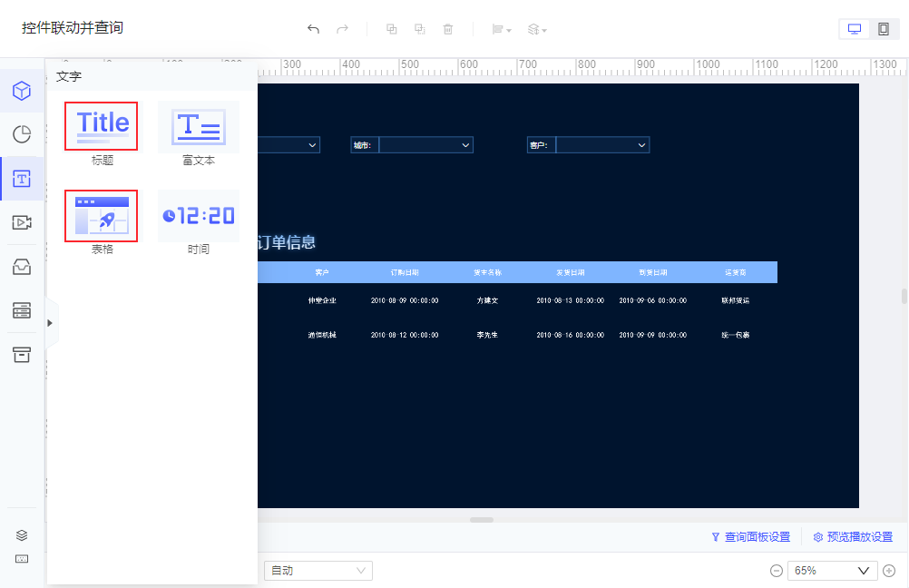
Task: Click the 发货日期 table header
Action: 571,272
